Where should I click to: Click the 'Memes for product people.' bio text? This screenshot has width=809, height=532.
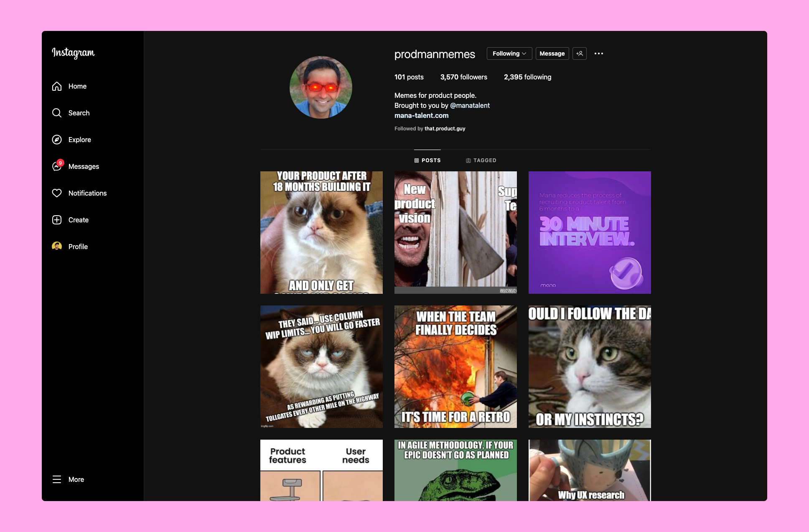pos(435,95)
